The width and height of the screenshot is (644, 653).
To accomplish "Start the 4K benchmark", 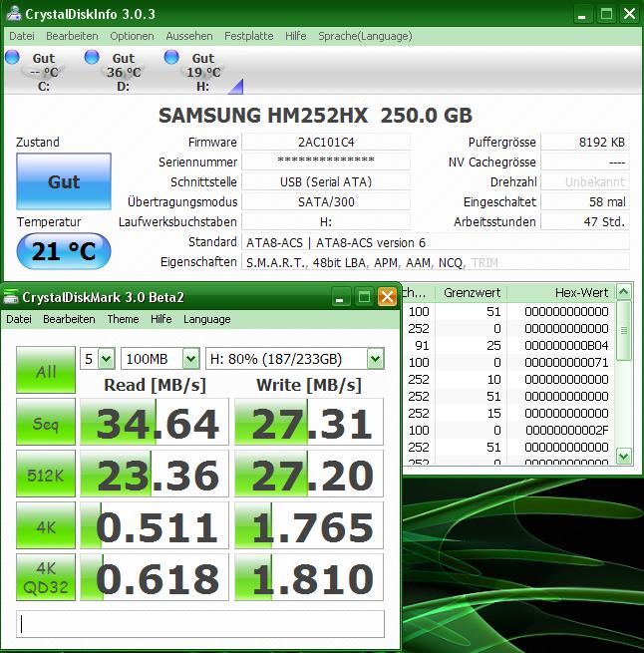I will [46, 525].
